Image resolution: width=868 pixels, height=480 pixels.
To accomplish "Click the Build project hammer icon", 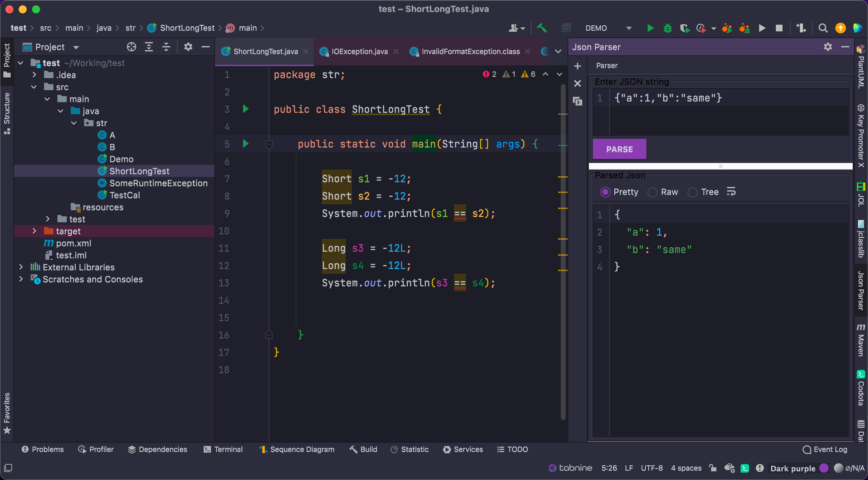I will click(542, 28).
